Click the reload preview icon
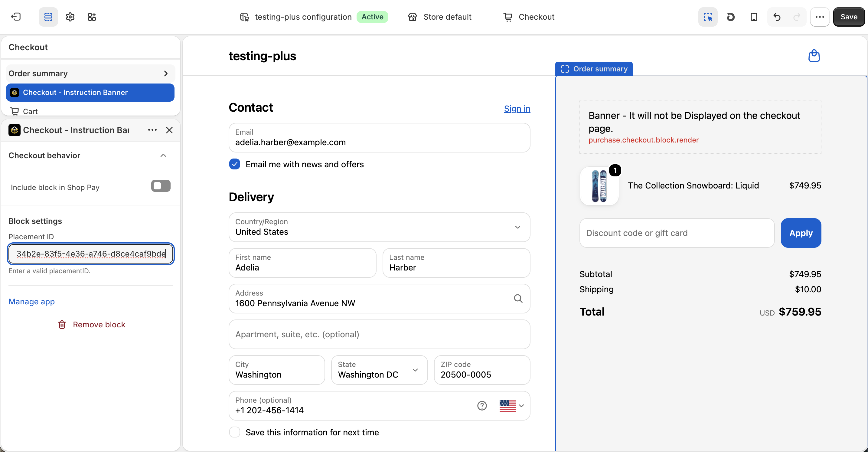The height and width of the screenshot is (452, 868). pos(730,17)
